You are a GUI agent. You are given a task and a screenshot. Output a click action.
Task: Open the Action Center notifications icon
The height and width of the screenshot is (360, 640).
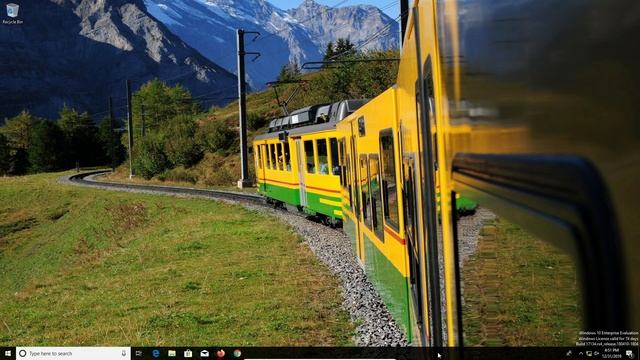pyautogui.click(x=630, y=353)
